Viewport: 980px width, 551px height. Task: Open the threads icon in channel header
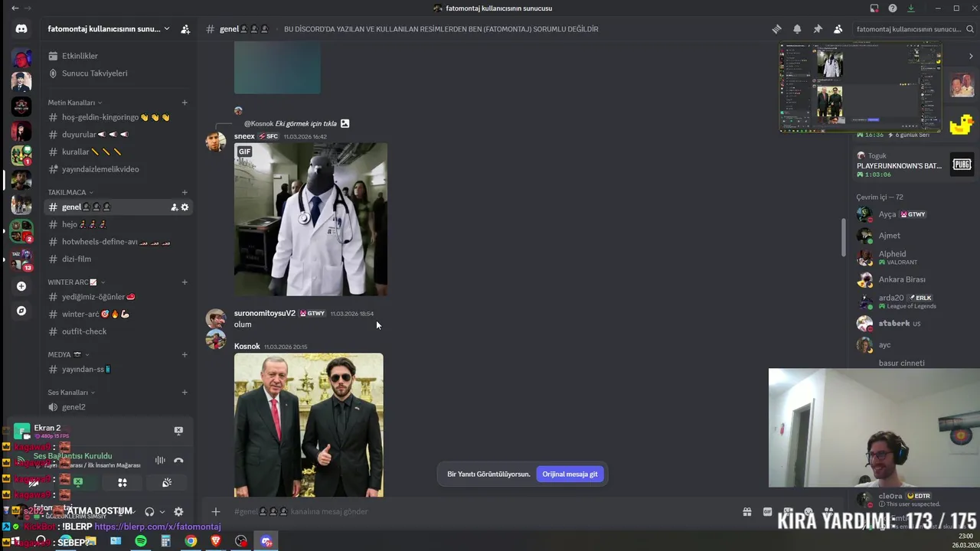776,29
